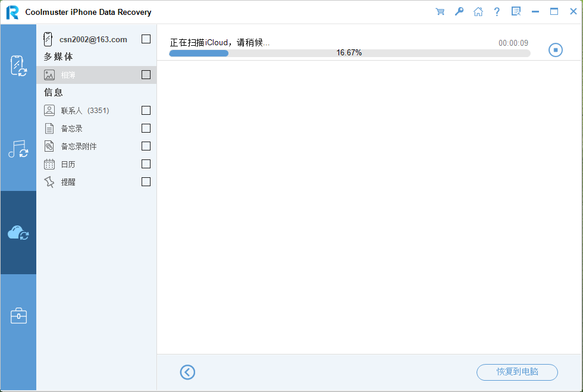Select the Recover from iOS device sidebar icon
583x392 pixels.
18,66
